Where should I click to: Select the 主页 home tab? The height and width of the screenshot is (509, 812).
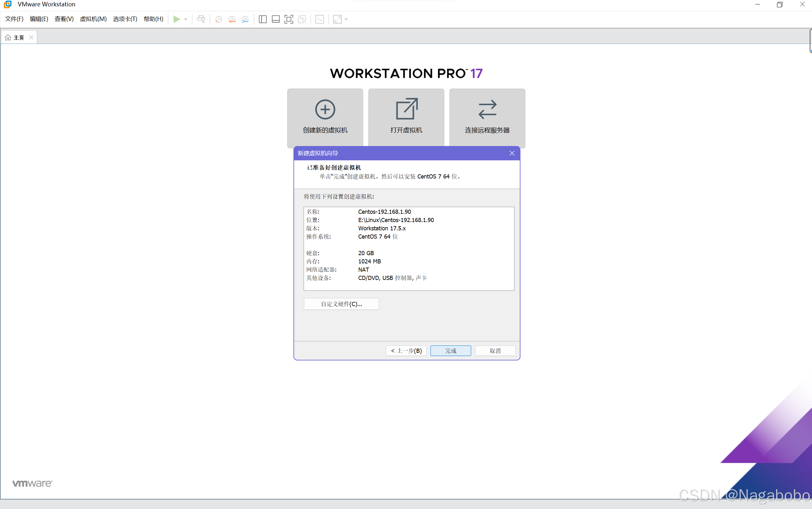[x=16, y=37]
